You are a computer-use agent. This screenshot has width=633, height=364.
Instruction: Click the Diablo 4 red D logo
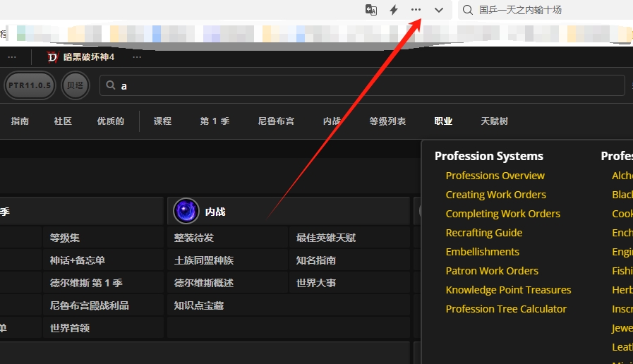[x=53, y=57]
